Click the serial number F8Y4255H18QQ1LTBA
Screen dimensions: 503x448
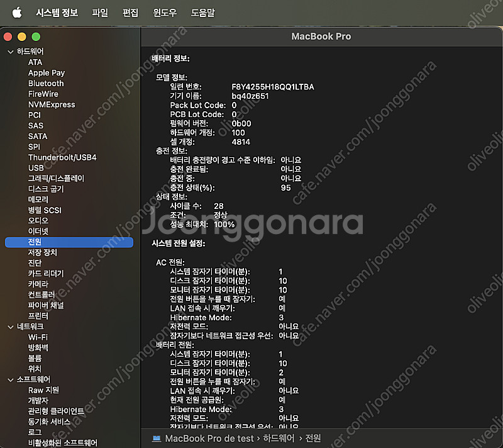273,87
